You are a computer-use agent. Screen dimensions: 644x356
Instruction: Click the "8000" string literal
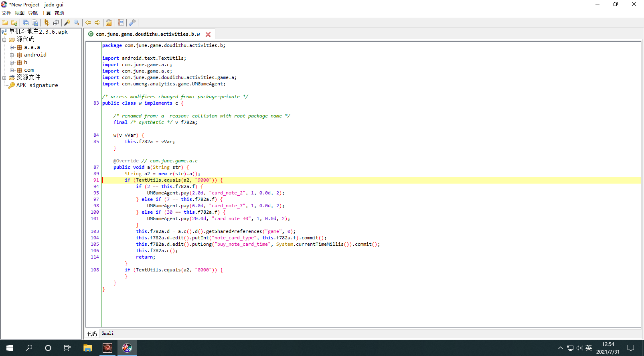pos(203,270)
